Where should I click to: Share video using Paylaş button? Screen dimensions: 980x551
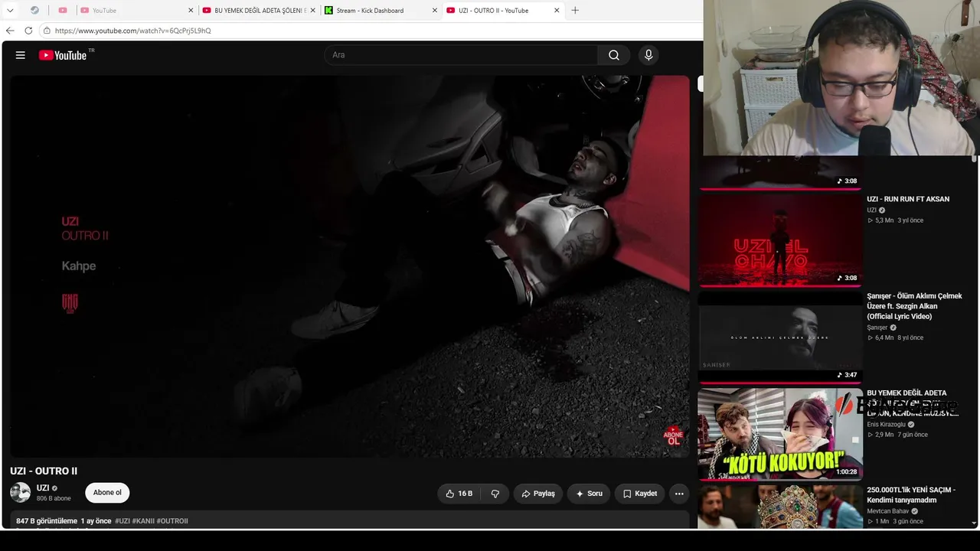click(x=538, y=494)
